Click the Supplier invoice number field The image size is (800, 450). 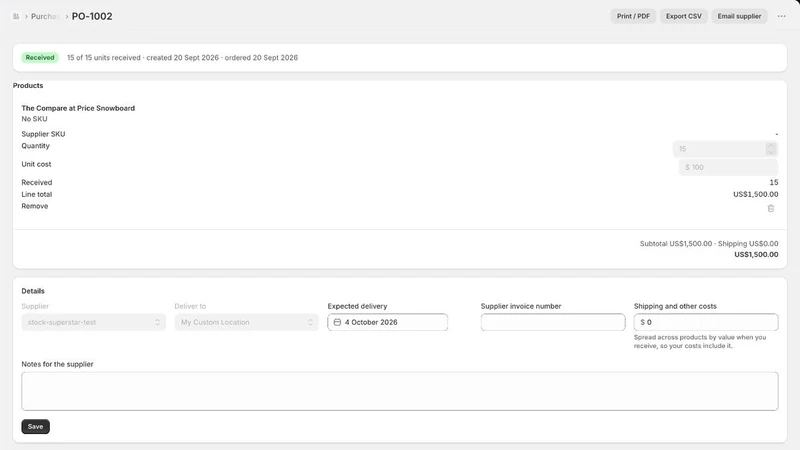click(553, 322)
